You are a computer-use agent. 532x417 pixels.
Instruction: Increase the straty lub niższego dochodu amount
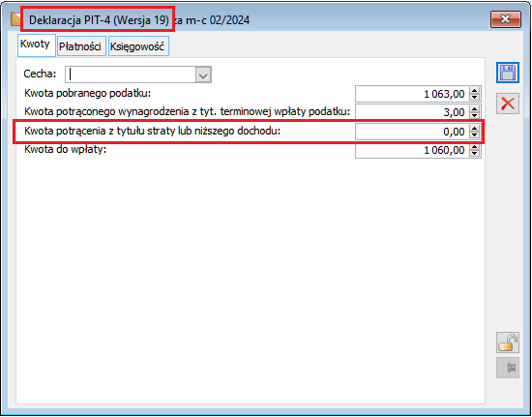point(474,128)
